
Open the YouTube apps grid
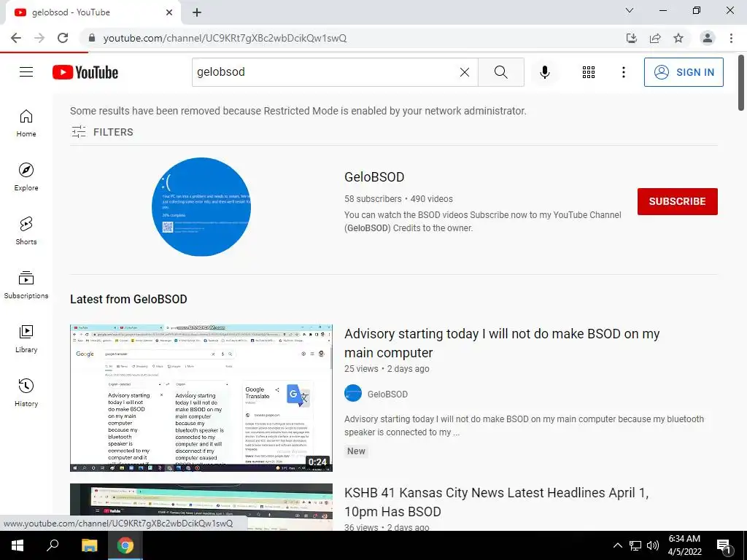589,72
